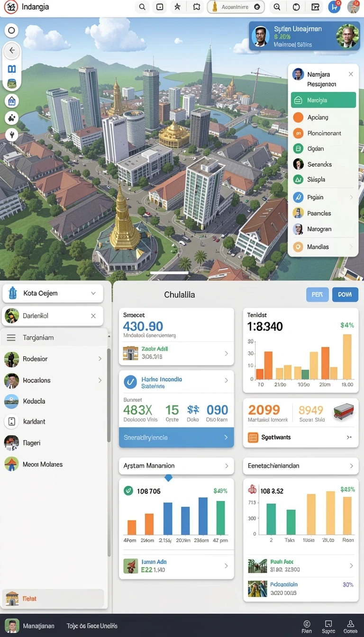The height and width of the screenshot is (637, 364).
Task: Click the building icon on map sidebar
Action: (x=12, y=100)
